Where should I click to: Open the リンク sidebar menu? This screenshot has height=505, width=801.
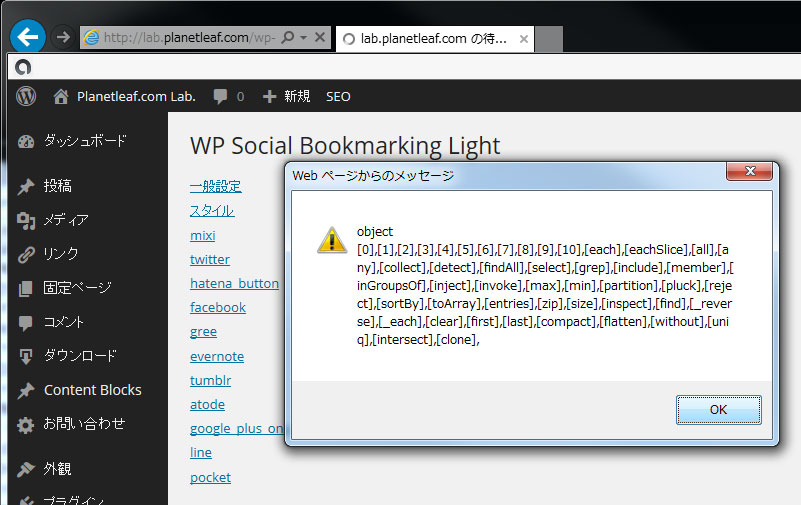61,253
